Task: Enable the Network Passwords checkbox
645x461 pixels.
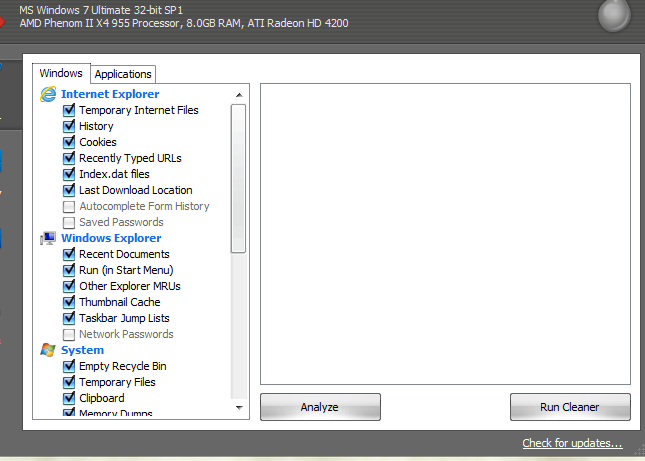Action: (69, 334)
